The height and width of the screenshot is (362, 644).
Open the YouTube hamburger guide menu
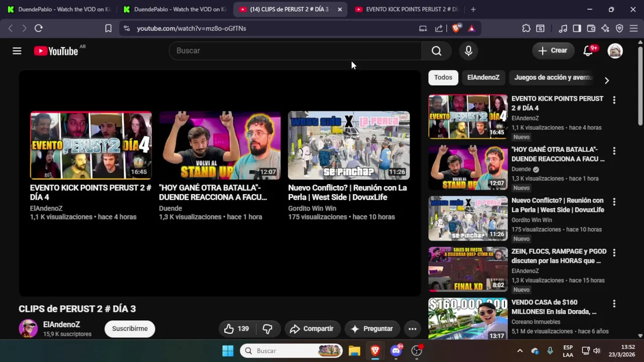click(17, 51)
